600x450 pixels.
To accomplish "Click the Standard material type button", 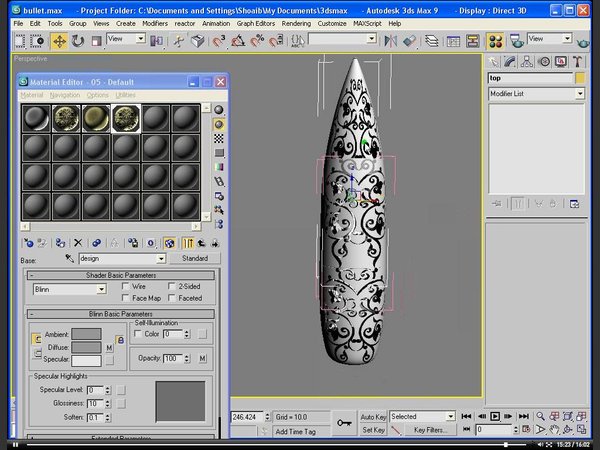I will point(193,258).
